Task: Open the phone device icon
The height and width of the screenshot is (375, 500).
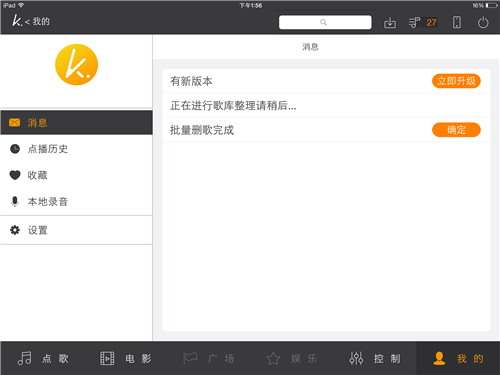Action: pos(457,22)
